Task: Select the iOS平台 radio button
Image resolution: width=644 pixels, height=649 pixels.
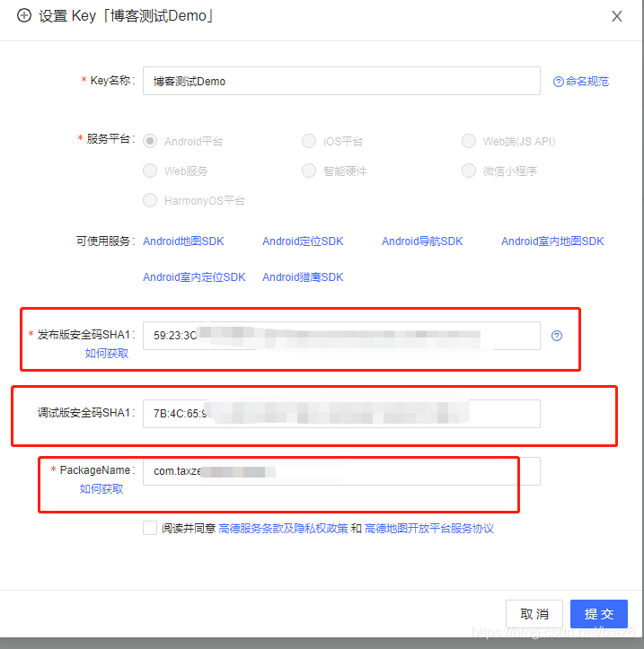Action: coord(309,141)
